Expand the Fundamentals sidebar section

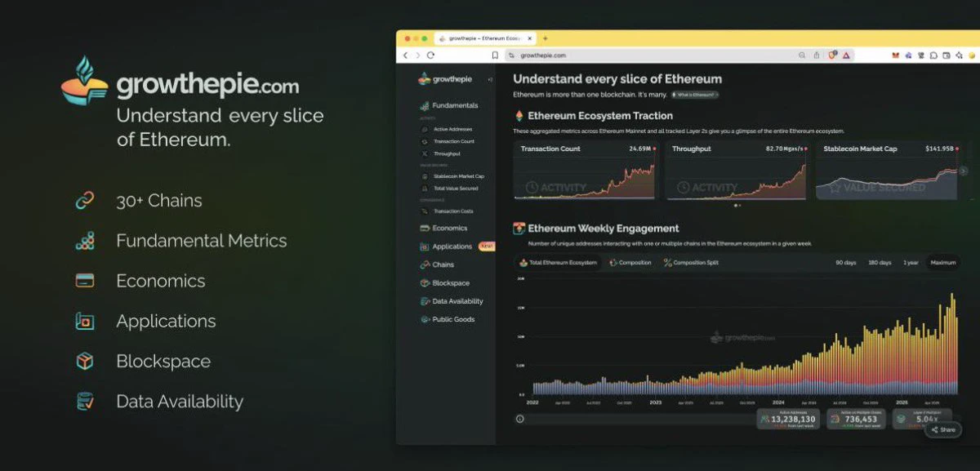click(x=448, y=105)
